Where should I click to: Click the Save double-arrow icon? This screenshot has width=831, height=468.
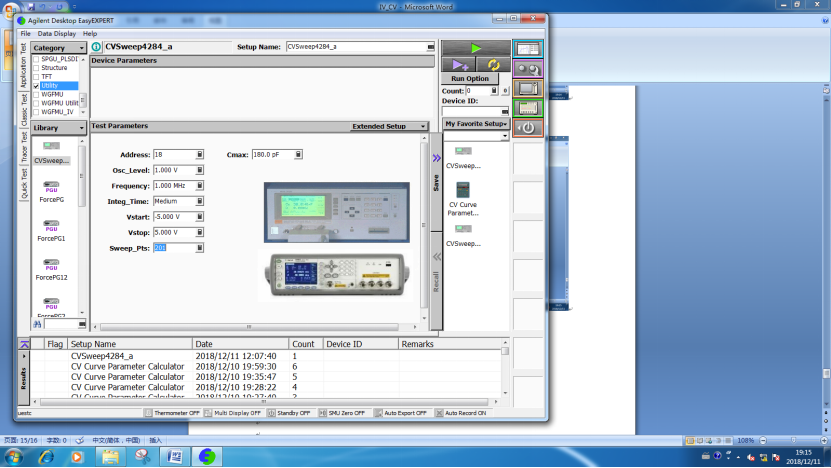[x=436, y=158]
